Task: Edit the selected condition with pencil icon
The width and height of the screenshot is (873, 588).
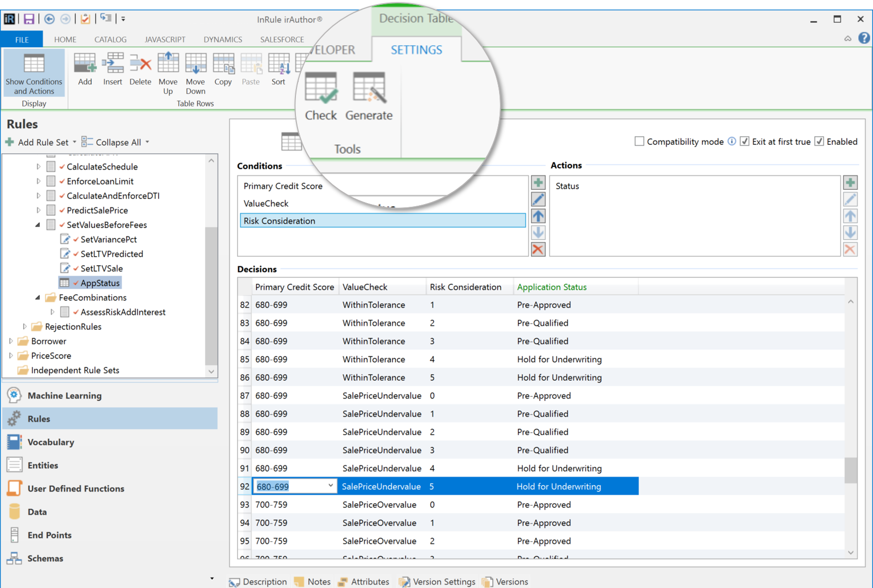Action: [538, 200]
